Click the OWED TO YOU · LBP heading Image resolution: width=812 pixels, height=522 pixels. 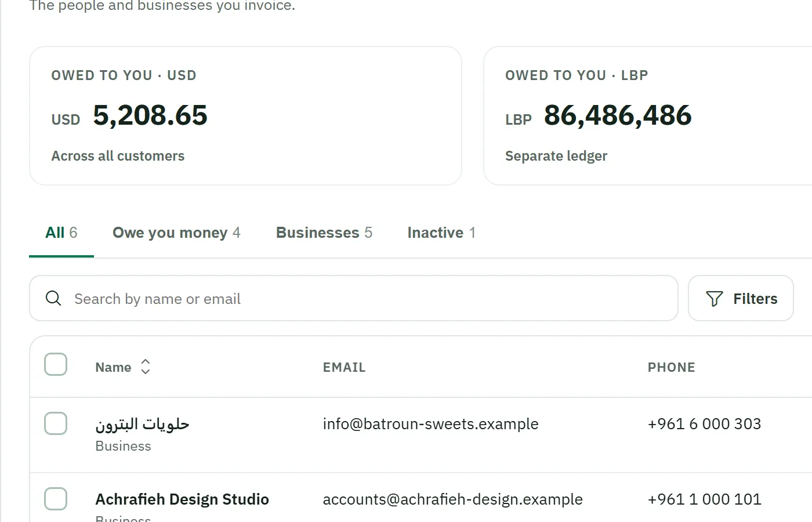click(x=577, y=75)
